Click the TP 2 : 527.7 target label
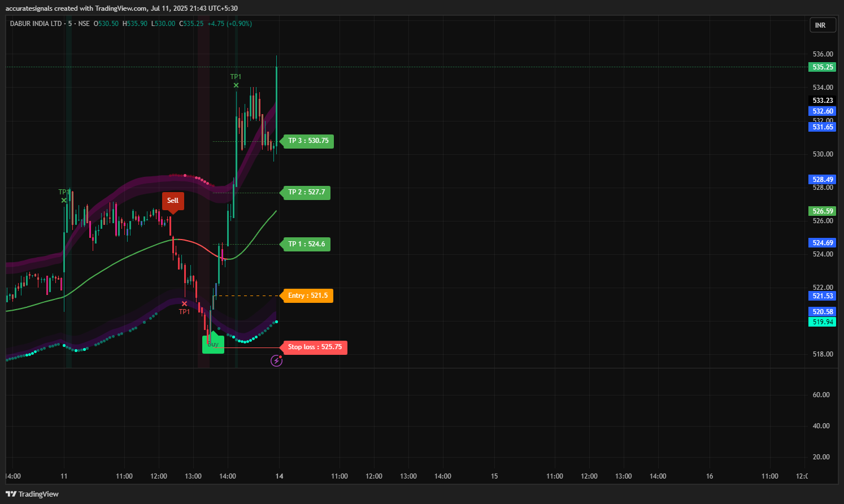 (x=306, y=193)
